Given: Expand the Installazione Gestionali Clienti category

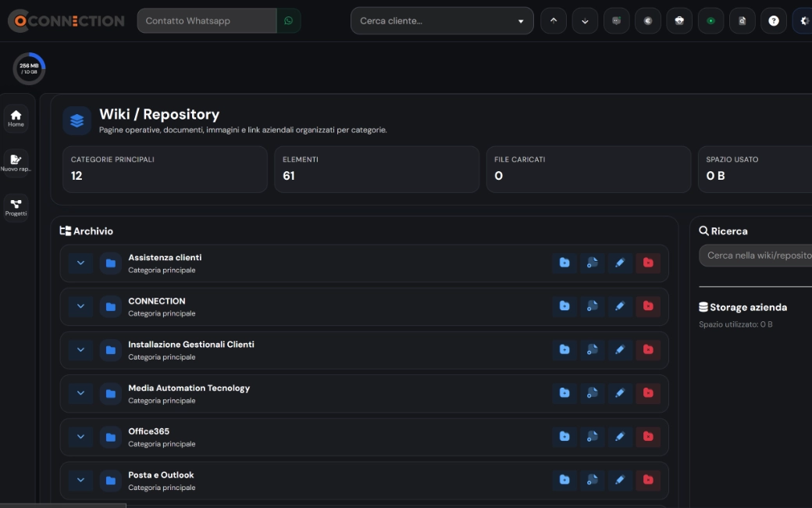Looking at the screenshot, I should pyautogui.click(x=80, y=350).
